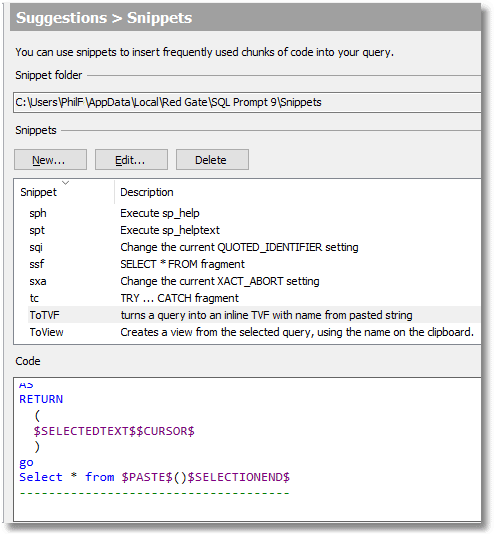Viewport: 495px width, 537px height.
Task: Click the 'Select * from $PASTE$' code line
Action: click(154, 477)
